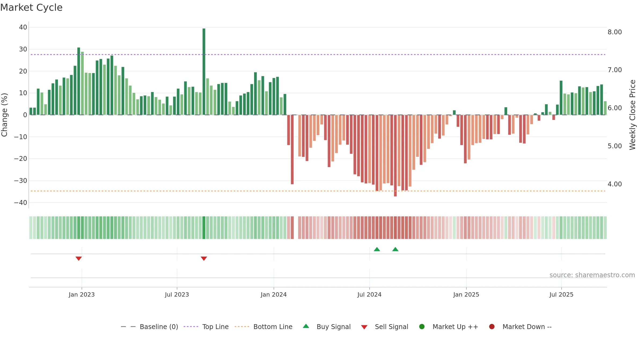The width and height of the screenshot is (644, 362).
Task: Click the Jul 2024 x-axis label
Action: coord(369,295)
